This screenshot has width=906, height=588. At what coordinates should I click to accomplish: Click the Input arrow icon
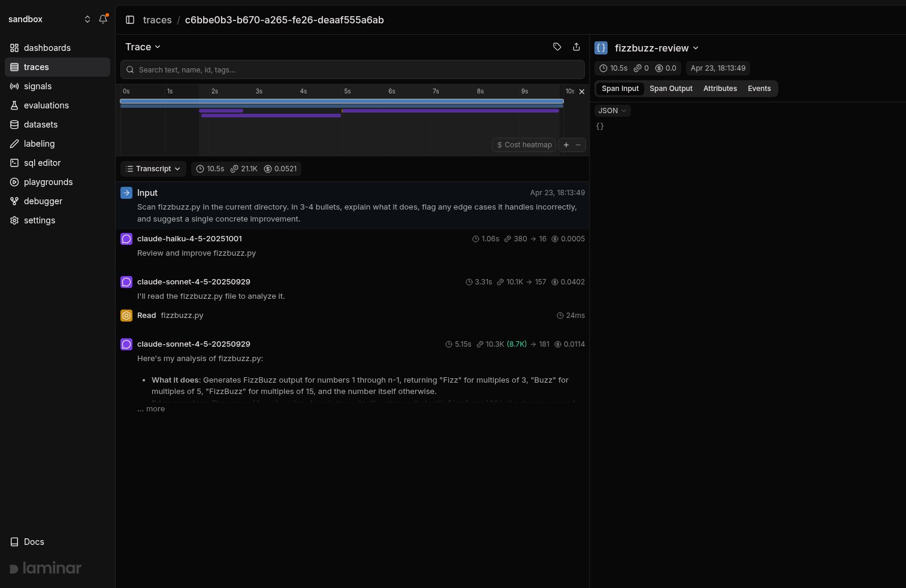coord(126,193)
